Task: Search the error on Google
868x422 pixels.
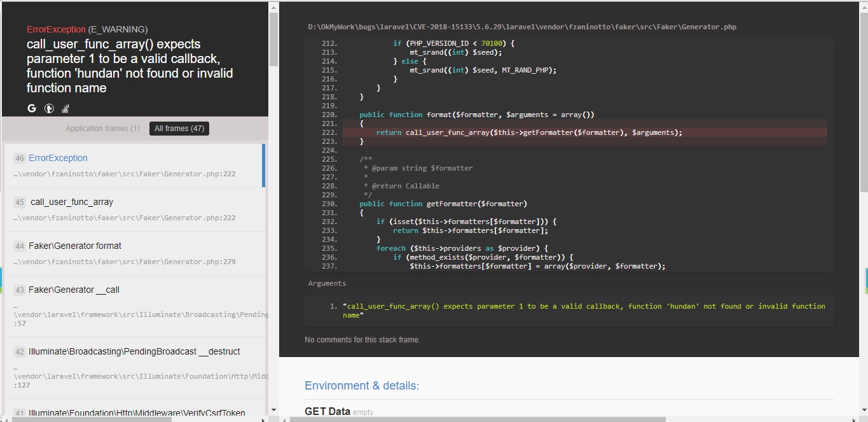Action: pos(32,108)
